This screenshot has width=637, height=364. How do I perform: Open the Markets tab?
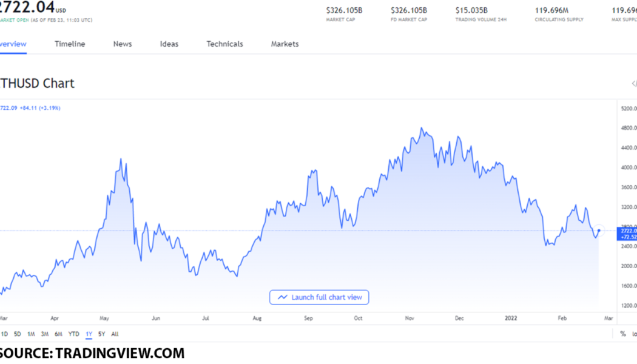285,44
